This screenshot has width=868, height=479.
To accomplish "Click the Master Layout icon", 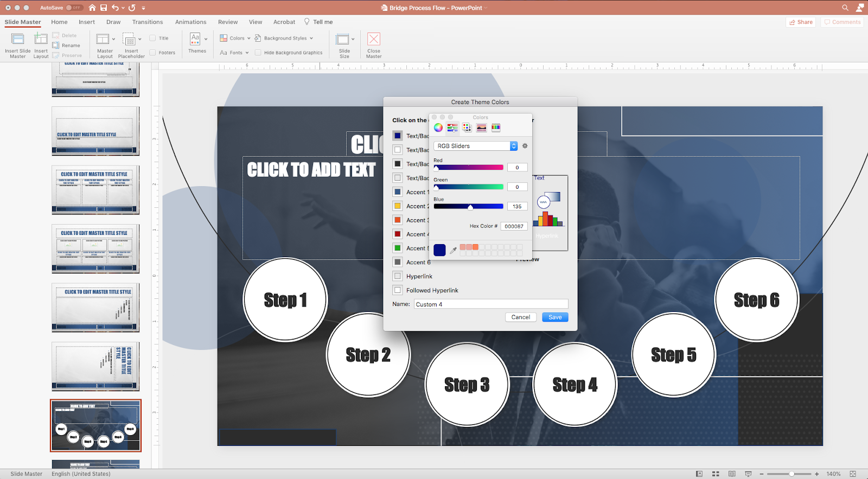I will tap(103, 39).
